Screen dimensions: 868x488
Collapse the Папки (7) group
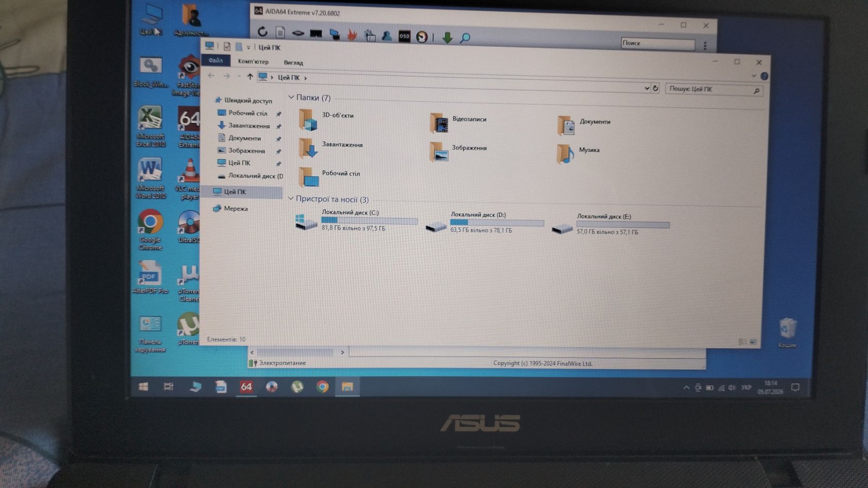click(291, 97)
